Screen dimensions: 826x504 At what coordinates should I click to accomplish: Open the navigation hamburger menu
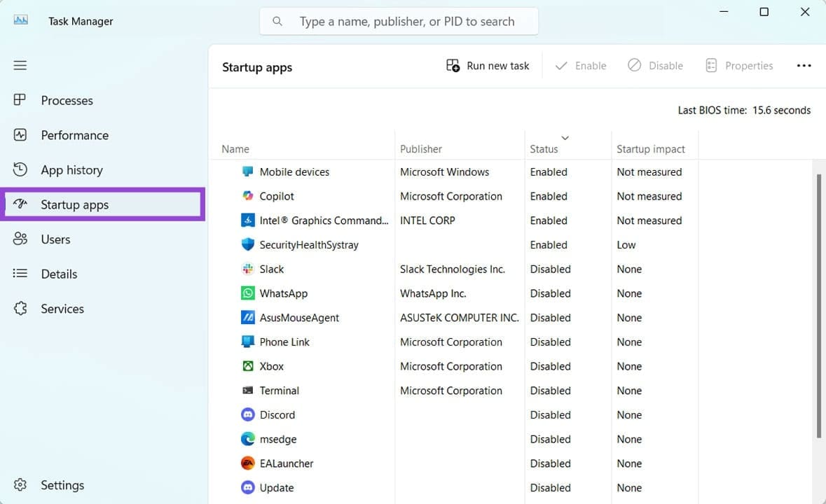20,65
